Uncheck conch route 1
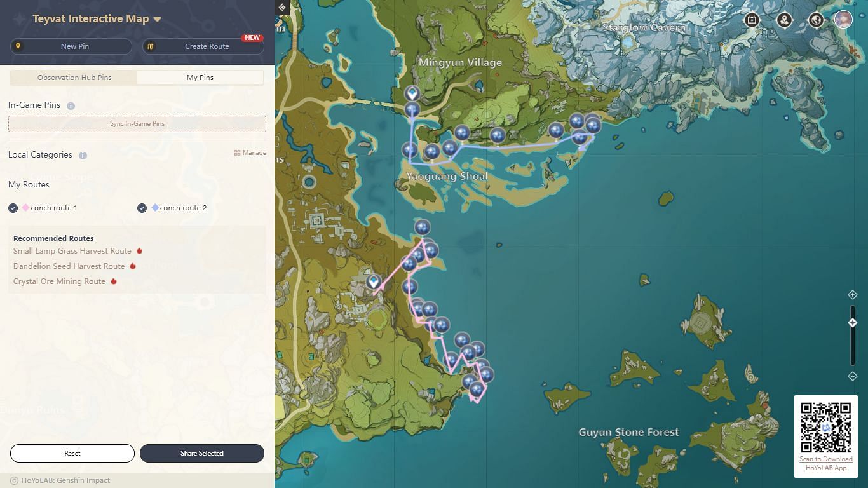868x488 pixels. click(x=13, y=208)
